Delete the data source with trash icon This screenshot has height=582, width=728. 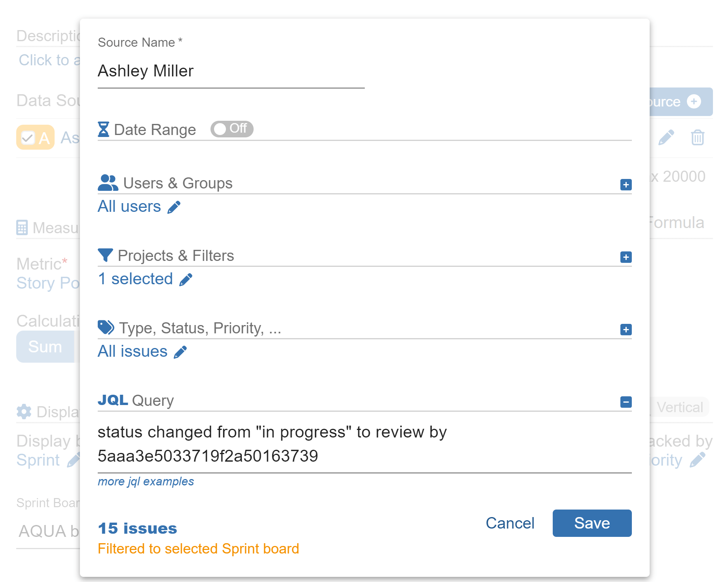698,138
